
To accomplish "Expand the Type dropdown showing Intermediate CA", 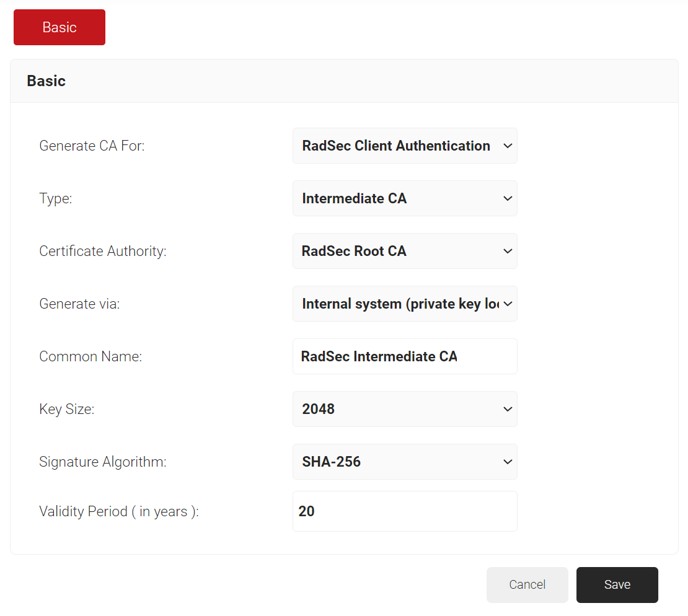I will pyautogui.click(x=405, y=198).
